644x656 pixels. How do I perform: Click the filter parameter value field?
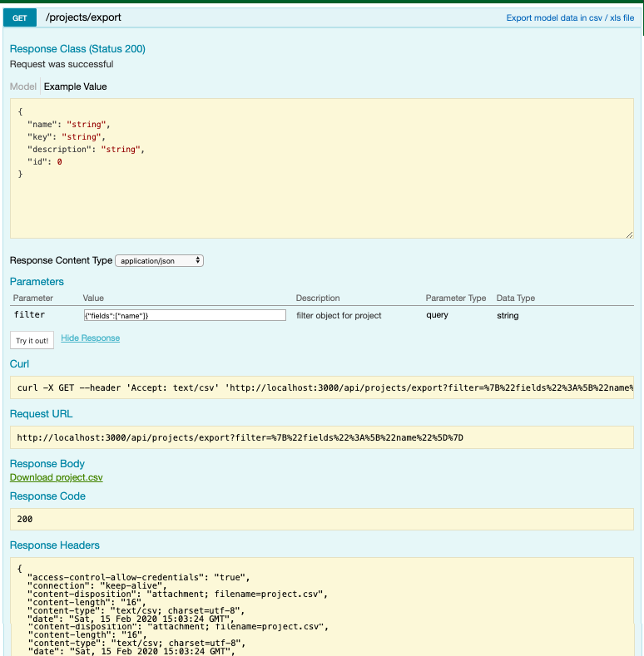[185, 315]
